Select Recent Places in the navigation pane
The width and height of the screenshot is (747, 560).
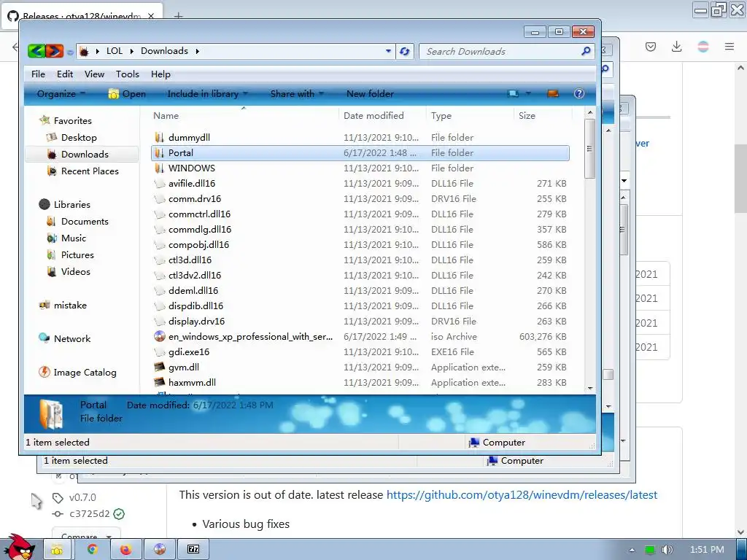click(x=90, y=171)
